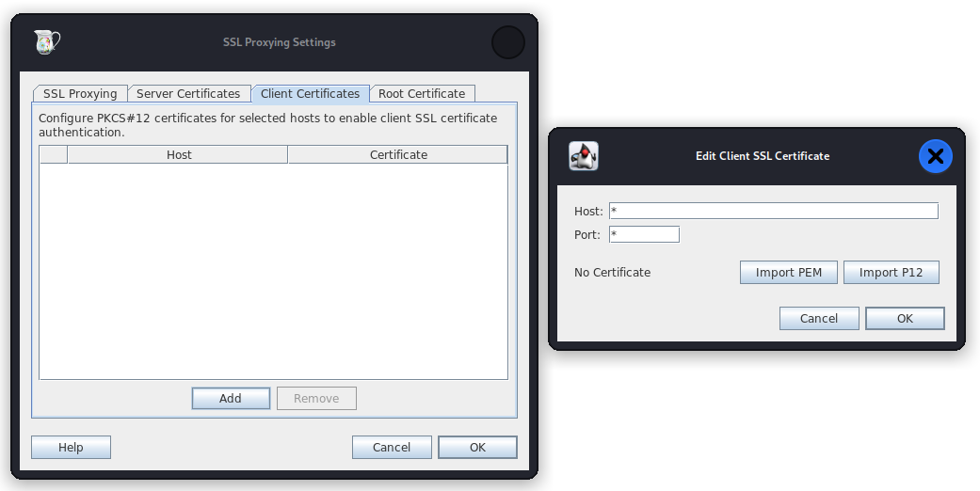The width and height of the screenshot is (980, 491).
Task: Click the dark round button in SSL Proxying Settings title bar
Action: 508,42
